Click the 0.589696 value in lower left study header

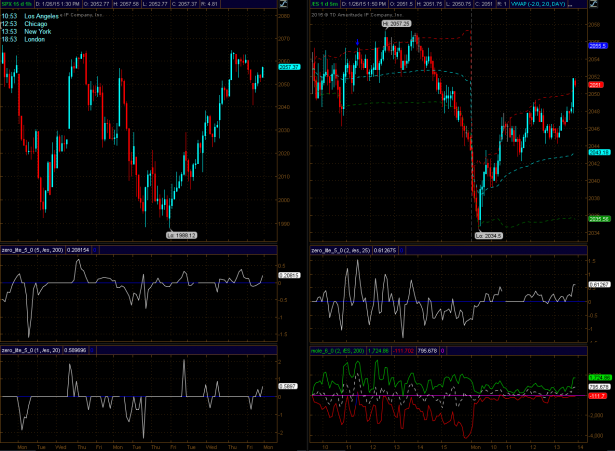(75, 350)
